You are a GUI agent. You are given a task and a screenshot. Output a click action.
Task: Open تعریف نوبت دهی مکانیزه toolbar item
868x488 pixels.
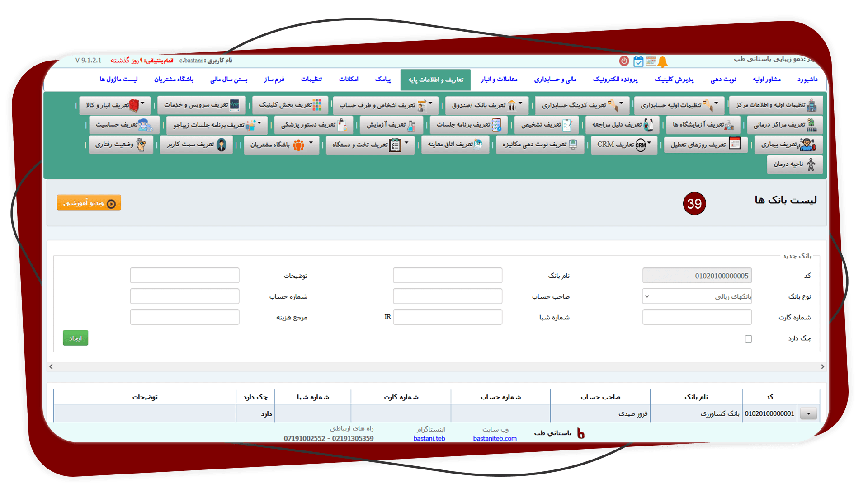pyautogui.click(x=540, y=145)
